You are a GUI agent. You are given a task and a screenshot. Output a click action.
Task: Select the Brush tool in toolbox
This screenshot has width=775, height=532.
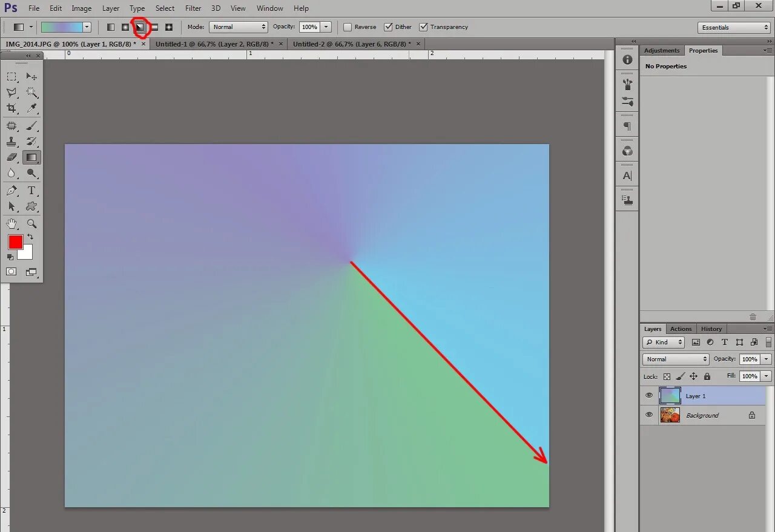(31, 126)
